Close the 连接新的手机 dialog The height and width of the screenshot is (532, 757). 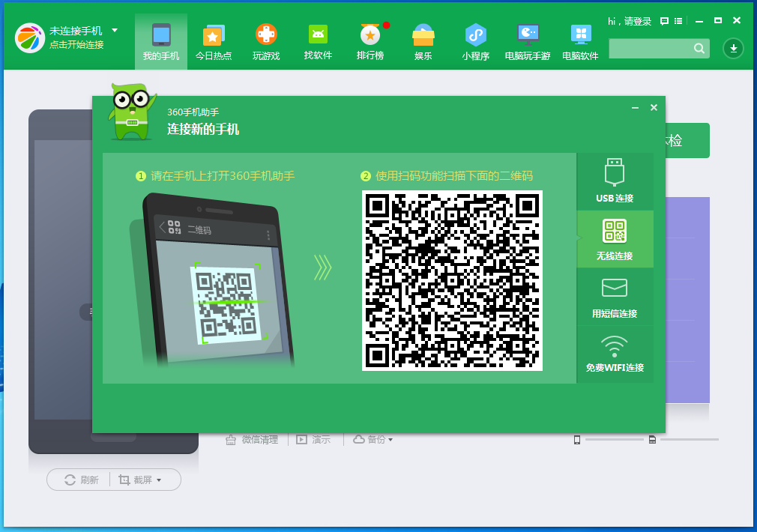(654, 108)
